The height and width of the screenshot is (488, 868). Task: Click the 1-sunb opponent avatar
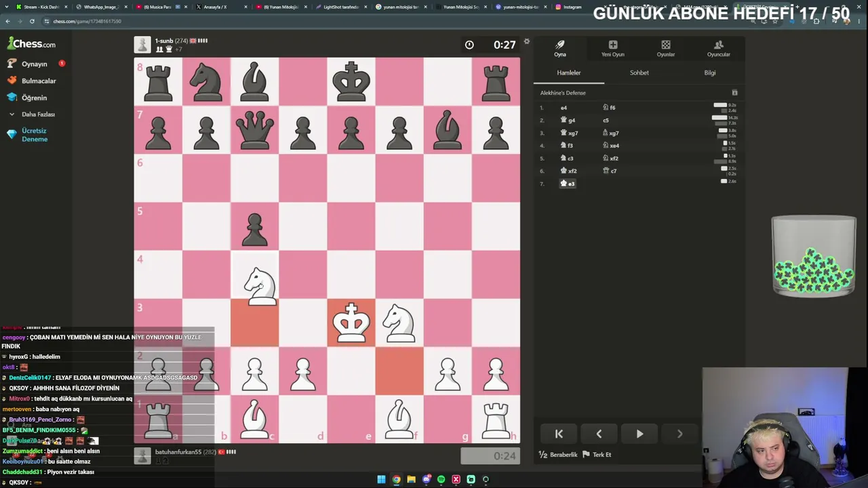pos(142,45)
